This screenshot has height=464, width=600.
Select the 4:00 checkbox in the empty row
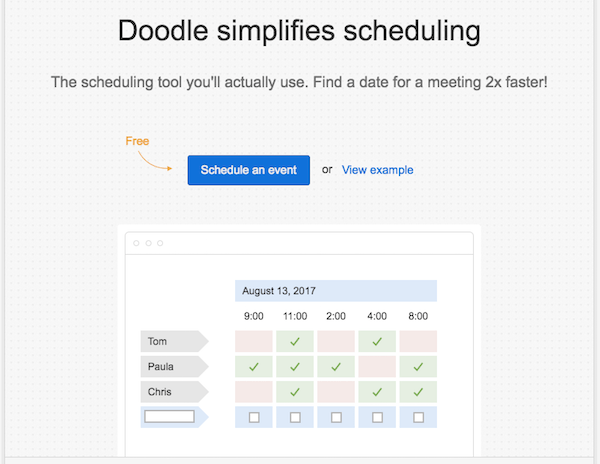[377, 417]
